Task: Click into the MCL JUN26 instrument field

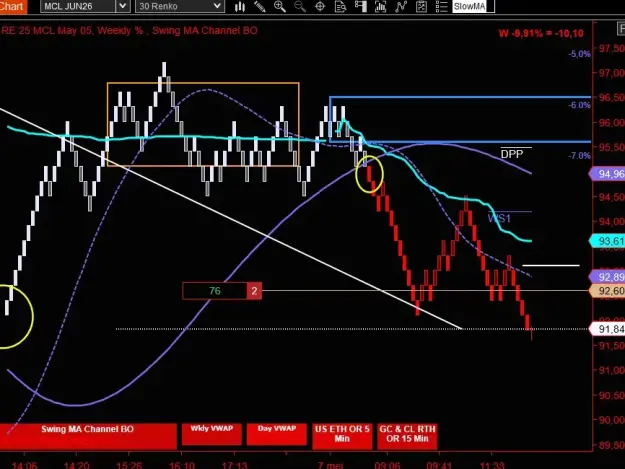Action: point(78,6)
